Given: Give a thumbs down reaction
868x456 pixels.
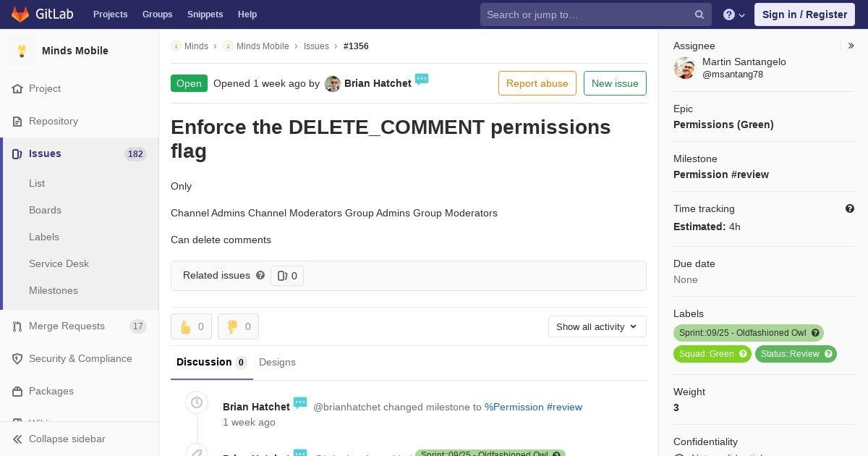Looking at the screenshot, I should click(x=238, y=326).
